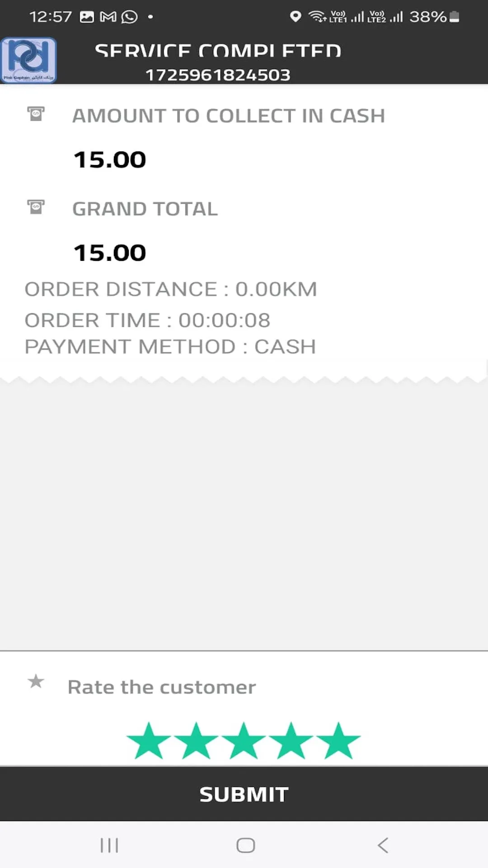Go to Android home screen
The image size is (488, 868).
tap(245, 845)
